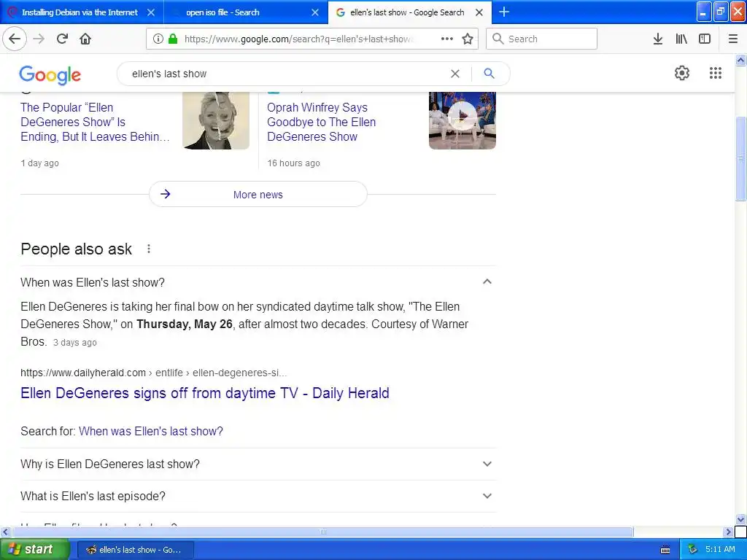Image resolution: width=747 pixels, height=560 pixels.
Task: Click horizontal scrollbar right arrow
Action: [x=728, y=532]
